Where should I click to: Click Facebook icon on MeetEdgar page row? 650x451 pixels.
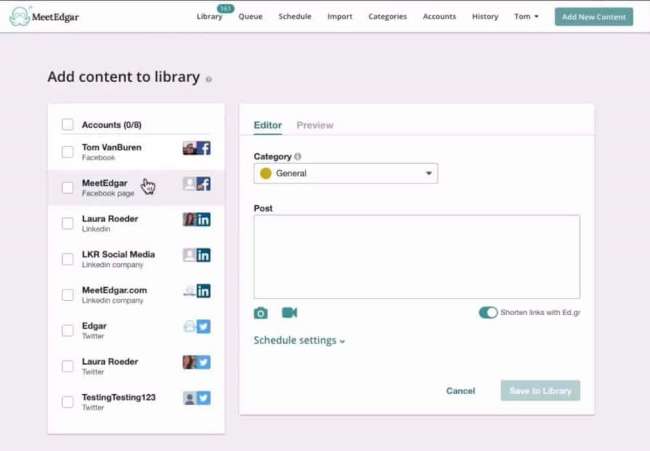(204, 184)
